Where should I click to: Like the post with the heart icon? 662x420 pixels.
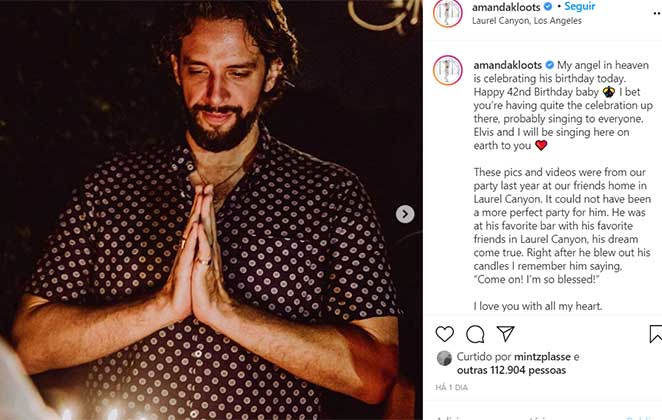(445, 334)
